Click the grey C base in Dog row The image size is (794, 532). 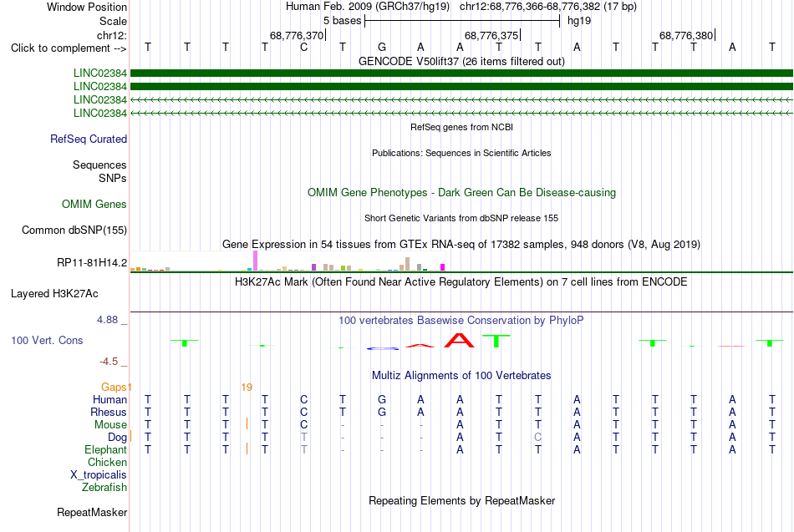click(x=537, y=438)
